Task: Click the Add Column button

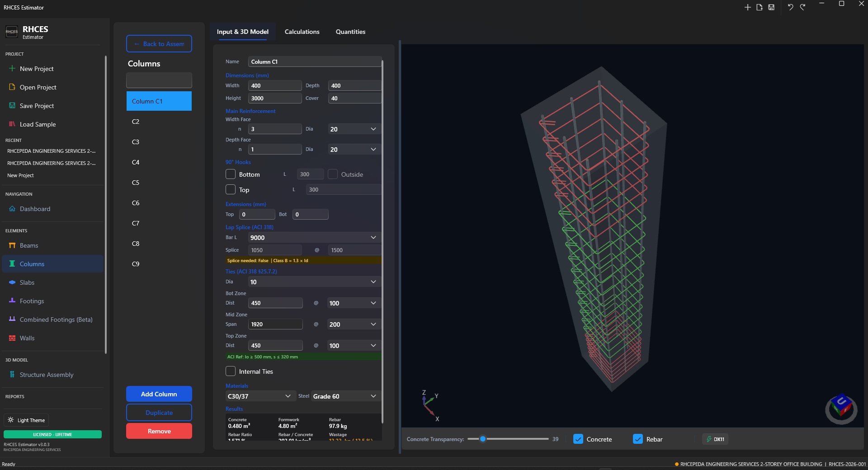Action: pyautogui.click(x=159, y=394)
